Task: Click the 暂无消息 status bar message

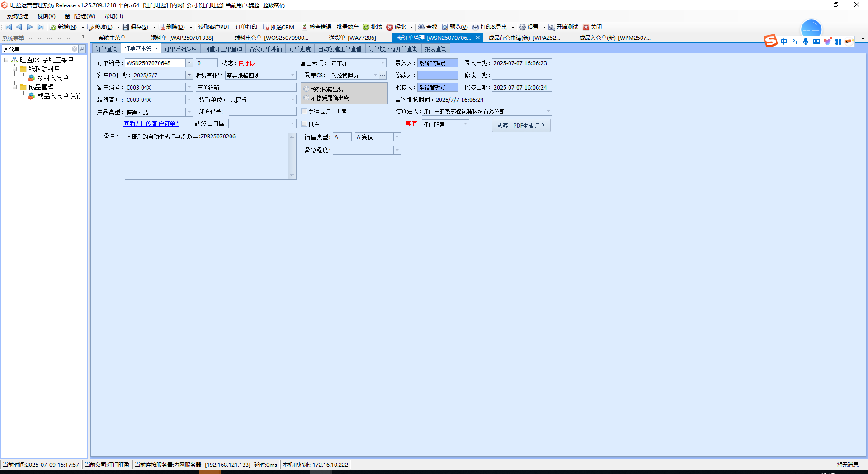Action: click(847, 465)
